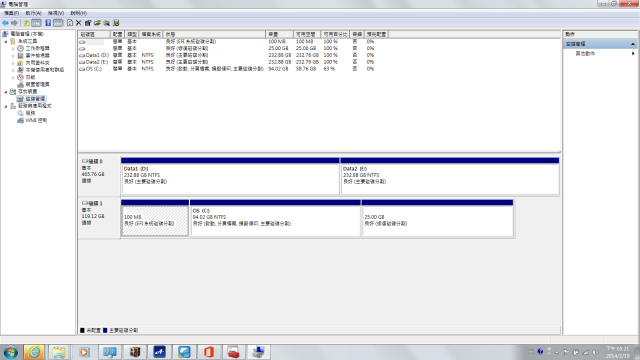This screenshot has width=640, height=360.
Task: Click the Up one level folder icon
Action: tap(27, 23)
